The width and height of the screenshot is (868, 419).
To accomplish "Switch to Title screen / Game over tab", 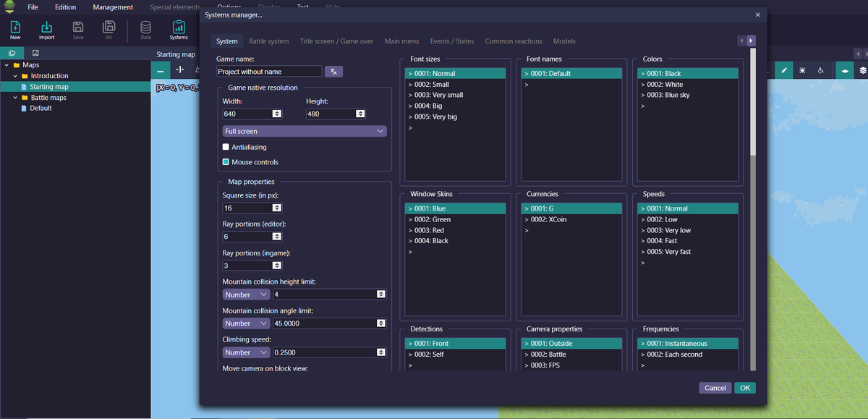I will 336,41.
